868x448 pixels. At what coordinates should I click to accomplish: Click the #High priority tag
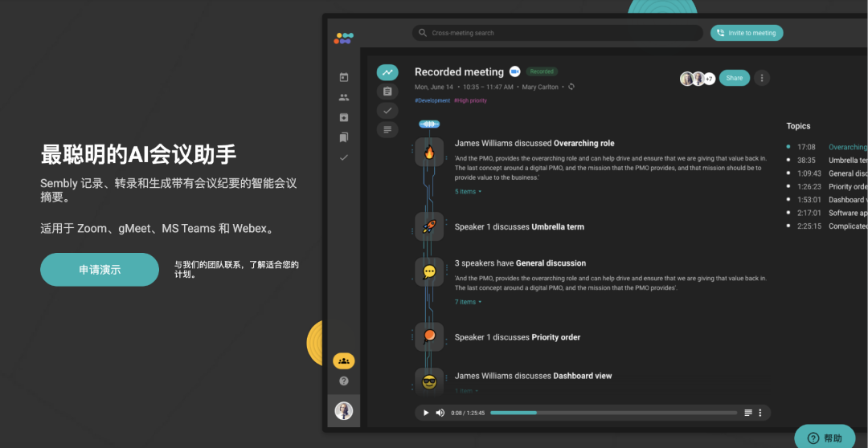pos(470,100)
